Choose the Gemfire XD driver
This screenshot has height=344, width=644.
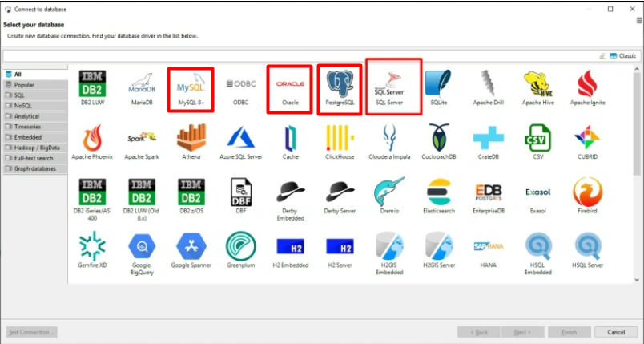tap(92, 251)
